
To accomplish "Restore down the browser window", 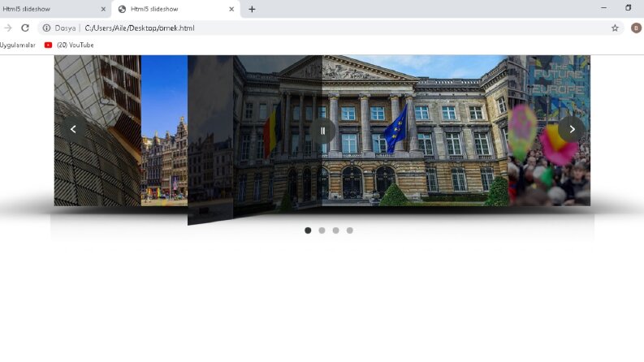I will [628, 8].
